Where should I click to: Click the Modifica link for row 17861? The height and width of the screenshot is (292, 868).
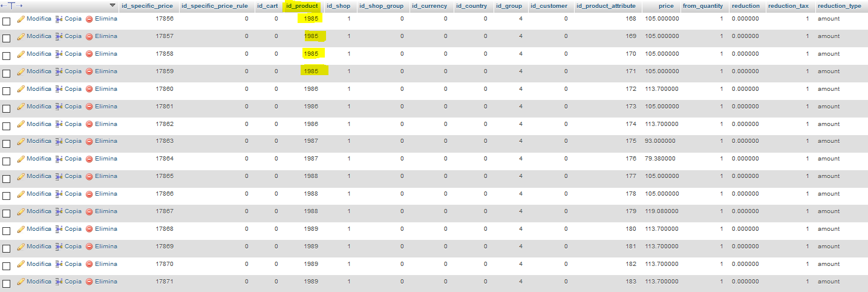click(39, 107)
